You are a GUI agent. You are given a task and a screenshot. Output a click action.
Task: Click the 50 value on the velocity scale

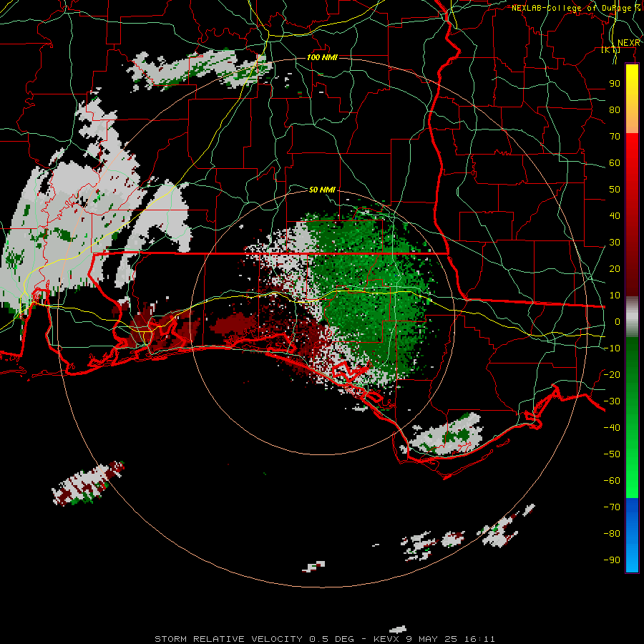click(615, 190)
